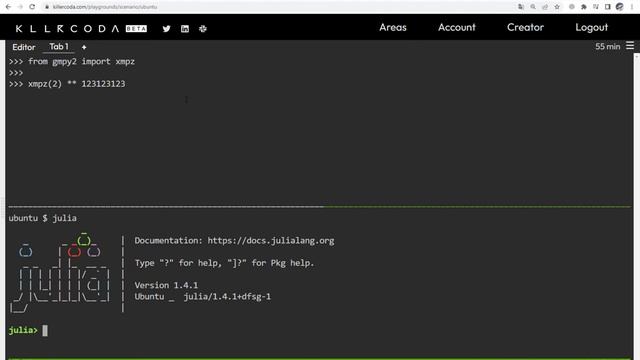Click the browser profile avatar
This screenshot has width=640, height=360.
[x=620, y=7]
